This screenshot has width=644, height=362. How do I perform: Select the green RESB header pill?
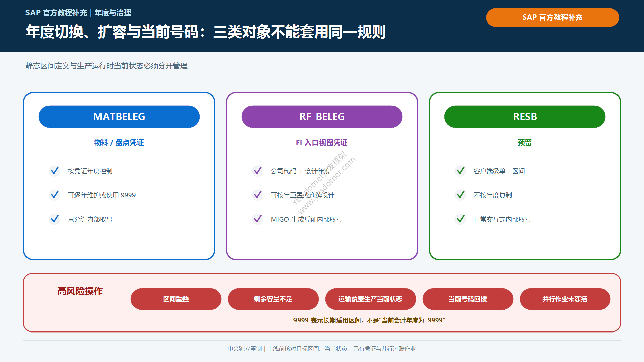[x=525, y=117]
